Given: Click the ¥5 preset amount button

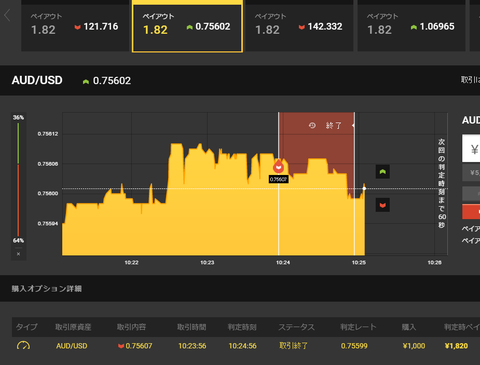Looking at the screenshot, I should [471, 173].
